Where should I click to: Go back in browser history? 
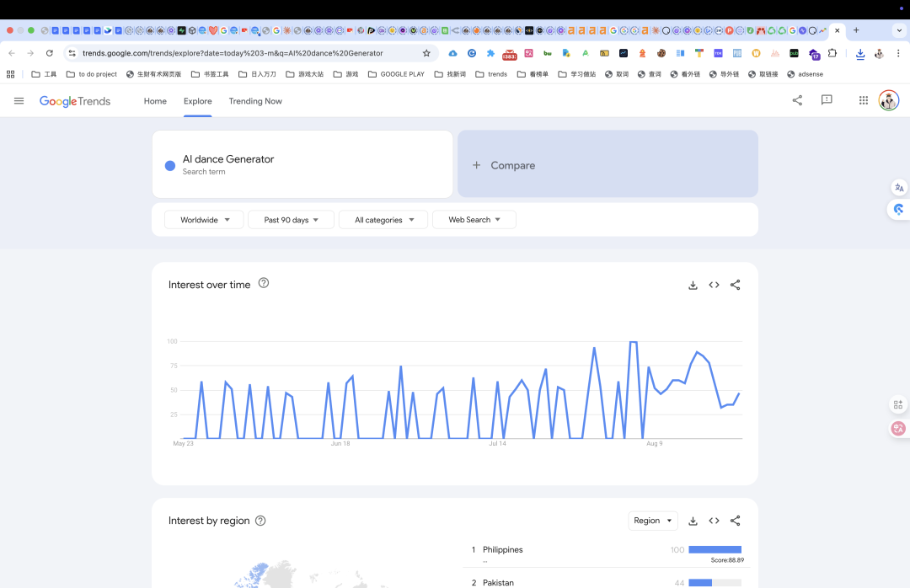pyautogui.click(x=12, y=53)
